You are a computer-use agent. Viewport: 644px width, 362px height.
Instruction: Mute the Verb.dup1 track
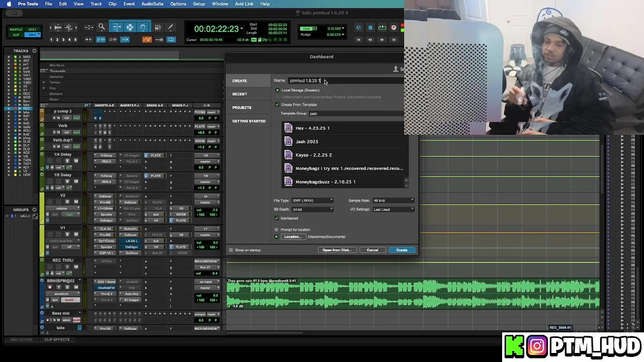pos(59,146)
